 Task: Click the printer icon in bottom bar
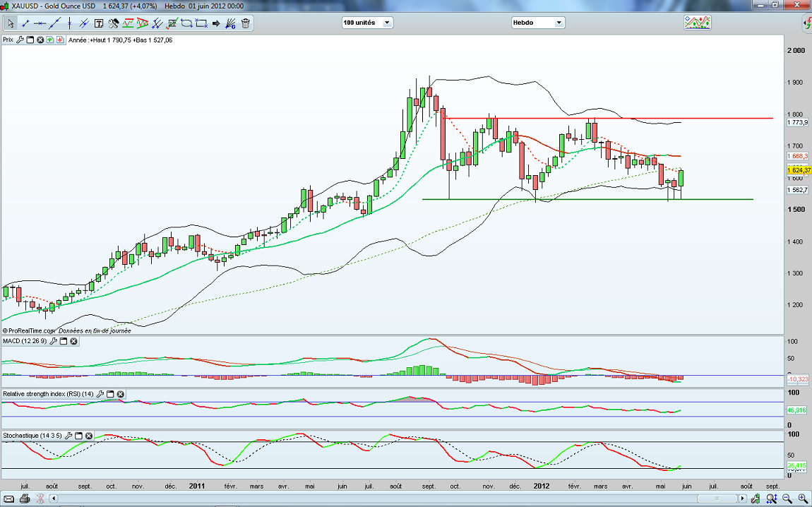click(x=25, y=499)
